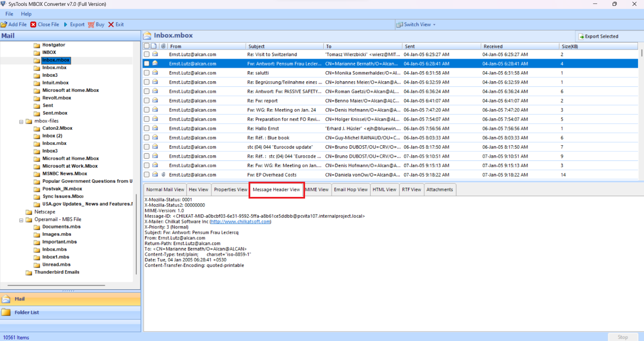The height and width of the screenshot is (341, 644).
Task: Click the Export Selected icon
Action: (580, 36)
